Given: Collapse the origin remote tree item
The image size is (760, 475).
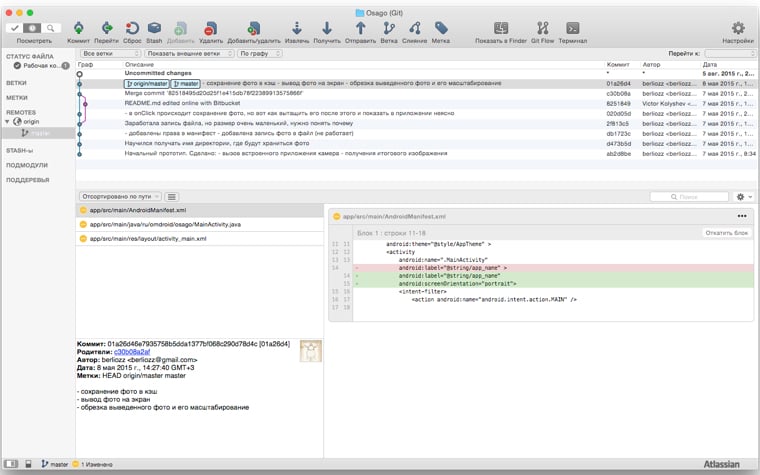Looking at the screenshot, I should [x=7, y=122].
